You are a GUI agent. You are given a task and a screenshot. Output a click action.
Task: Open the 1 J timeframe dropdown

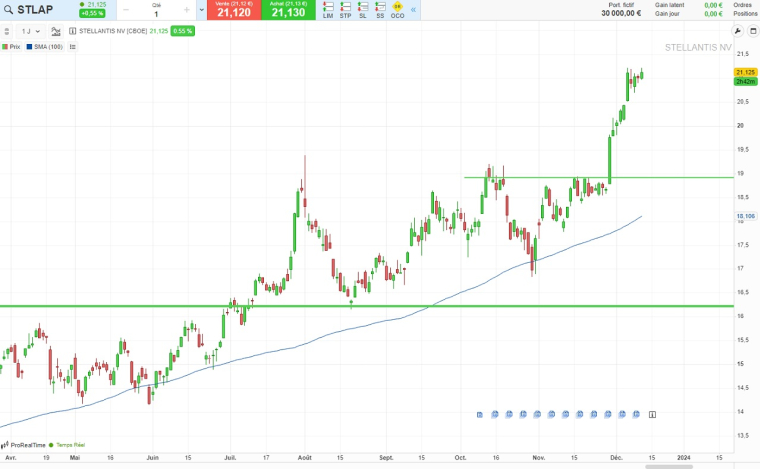(x=31, y=31)
